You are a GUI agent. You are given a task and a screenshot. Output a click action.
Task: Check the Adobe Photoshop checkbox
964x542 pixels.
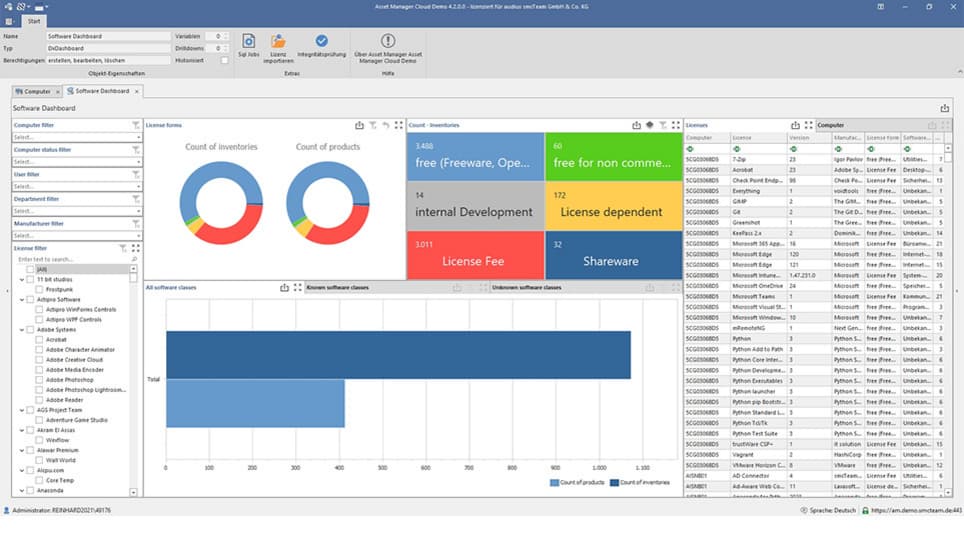(39, 380)
